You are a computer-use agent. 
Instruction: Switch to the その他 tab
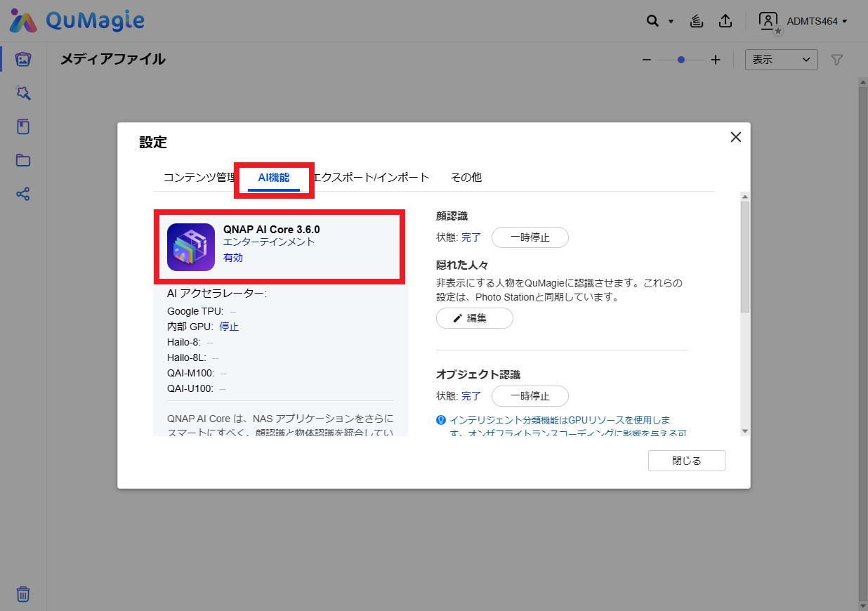[x=466, y=178]
